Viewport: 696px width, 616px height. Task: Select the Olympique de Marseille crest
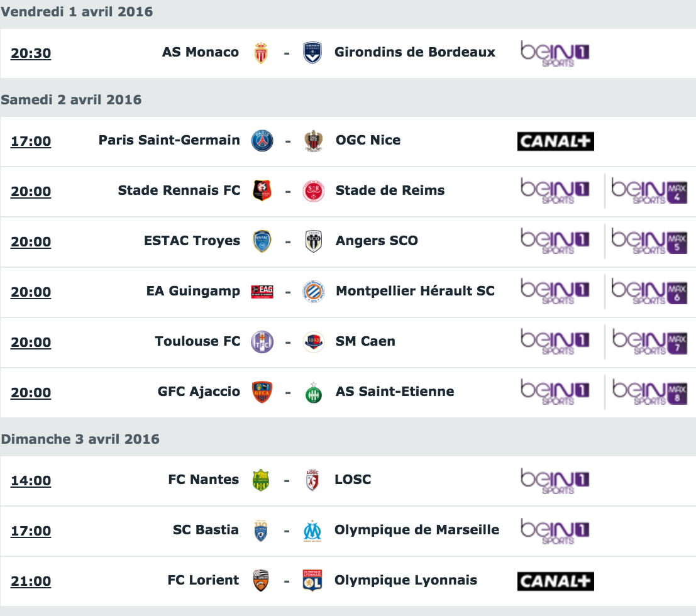(312, 531)
